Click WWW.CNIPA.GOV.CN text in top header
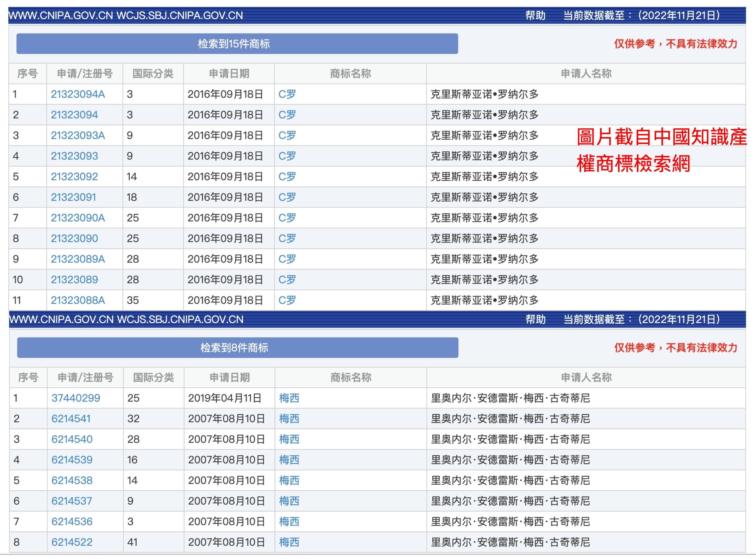 pyautogui.click(x=61, y=16)
